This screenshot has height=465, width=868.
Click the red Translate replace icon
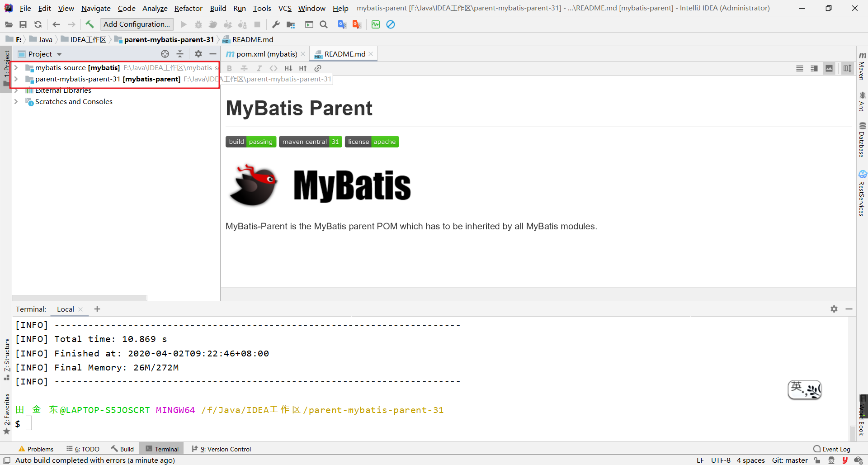[x=357, y=24]
